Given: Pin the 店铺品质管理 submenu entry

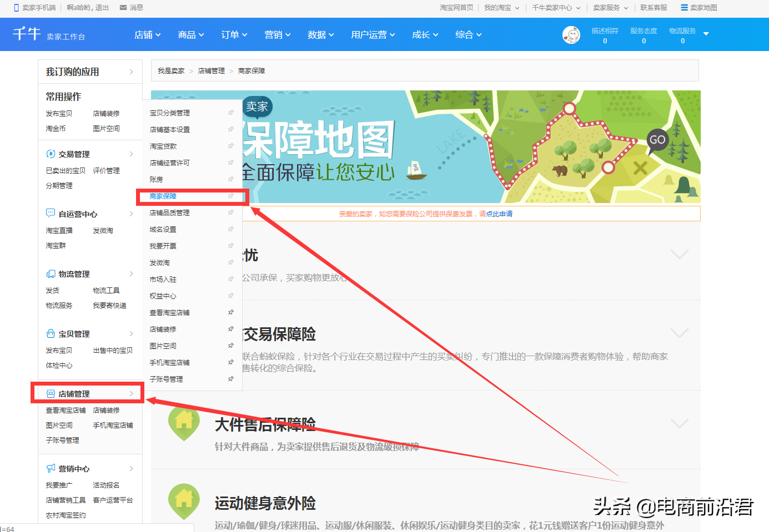Looking at the screenshot, I should pos(230,212).
